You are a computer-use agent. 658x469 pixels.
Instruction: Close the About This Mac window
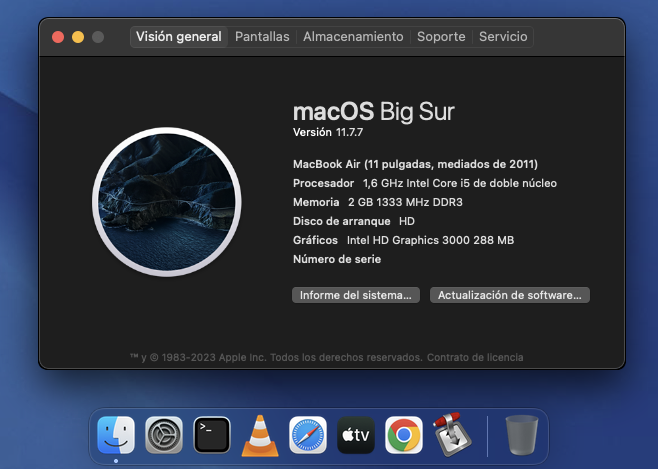pyautogui.click(x=58, y=37)
